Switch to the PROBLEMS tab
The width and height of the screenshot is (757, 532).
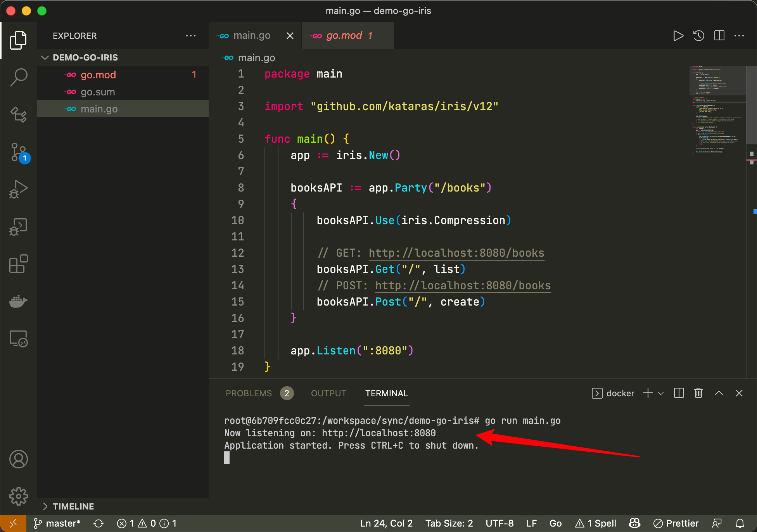click(249, 393)
